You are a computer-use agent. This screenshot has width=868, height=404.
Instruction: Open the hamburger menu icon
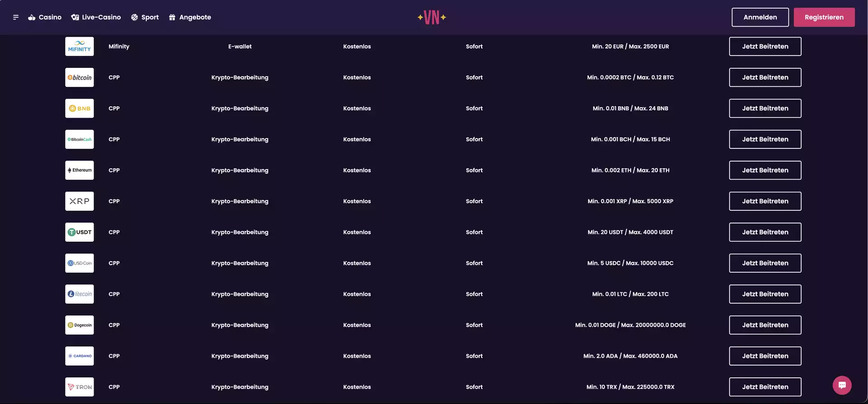[16, 17]
